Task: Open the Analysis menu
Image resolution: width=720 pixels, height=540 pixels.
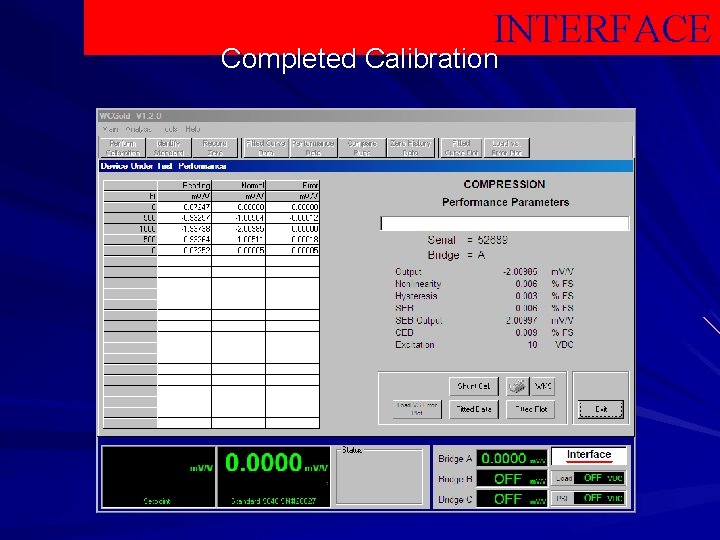Action: pos(138,129)
